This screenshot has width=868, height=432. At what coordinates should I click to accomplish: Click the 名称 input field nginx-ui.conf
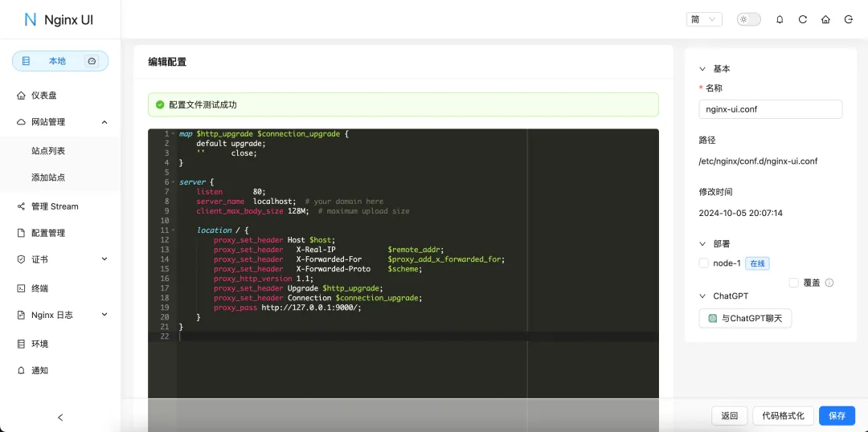(x=770, y=109)
